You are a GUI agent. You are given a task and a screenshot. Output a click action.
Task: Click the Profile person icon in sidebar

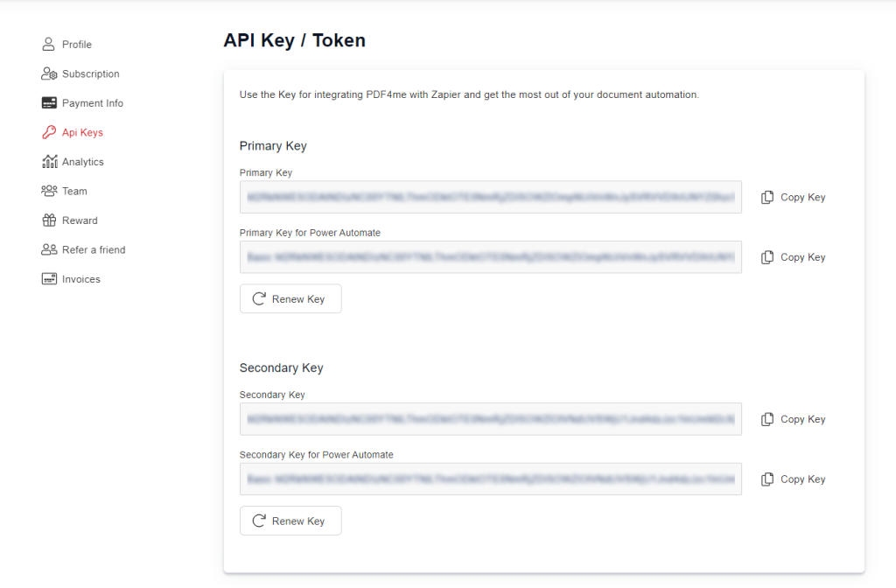click(x=49, y=45)
